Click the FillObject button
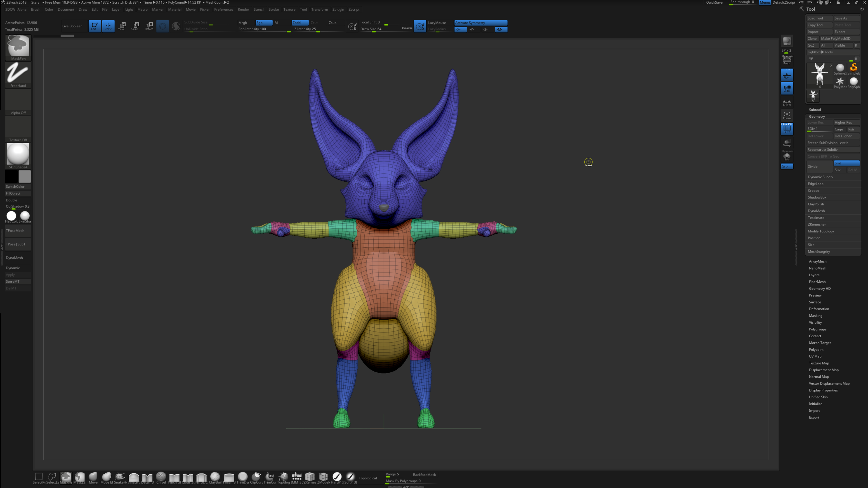The height and width of the screenshot is (488, 868). click(18, 193)
